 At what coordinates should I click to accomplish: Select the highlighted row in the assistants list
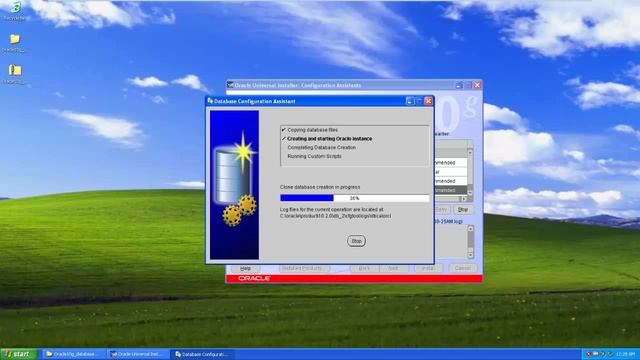click(451, 190)
